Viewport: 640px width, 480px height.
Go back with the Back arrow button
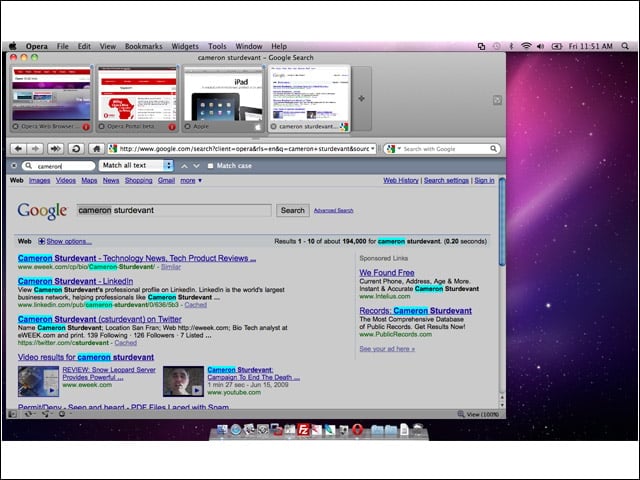click(x=18, y=149)
